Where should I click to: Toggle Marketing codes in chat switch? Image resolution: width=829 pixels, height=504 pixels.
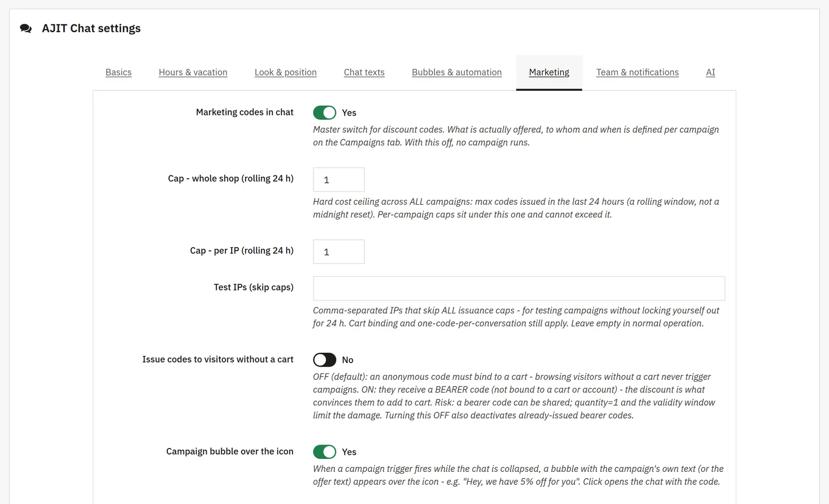(325, 112)
